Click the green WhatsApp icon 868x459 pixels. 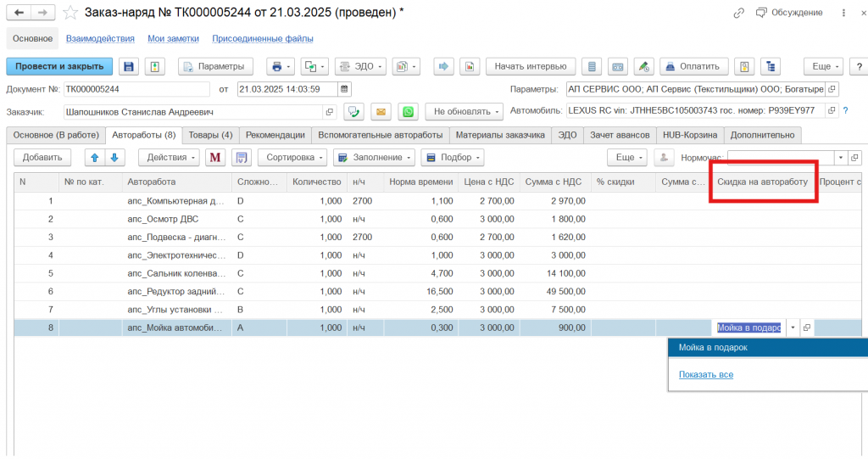point(409,112)
